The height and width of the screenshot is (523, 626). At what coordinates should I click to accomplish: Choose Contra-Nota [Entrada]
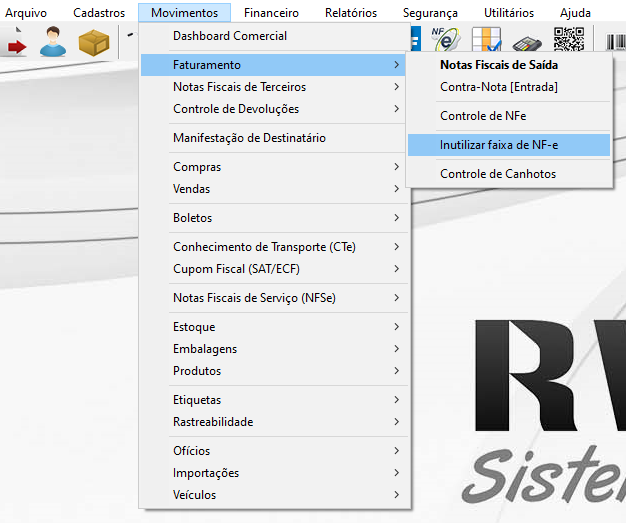tap(509, 87)
